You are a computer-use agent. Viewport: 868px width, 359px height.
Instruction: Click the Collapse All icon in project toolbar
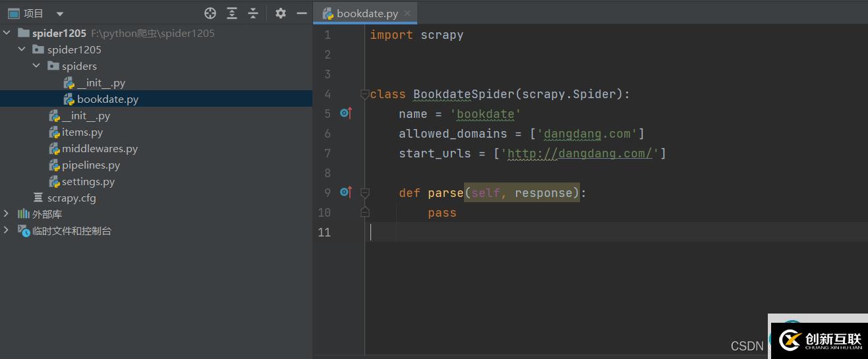pos(253,13)
